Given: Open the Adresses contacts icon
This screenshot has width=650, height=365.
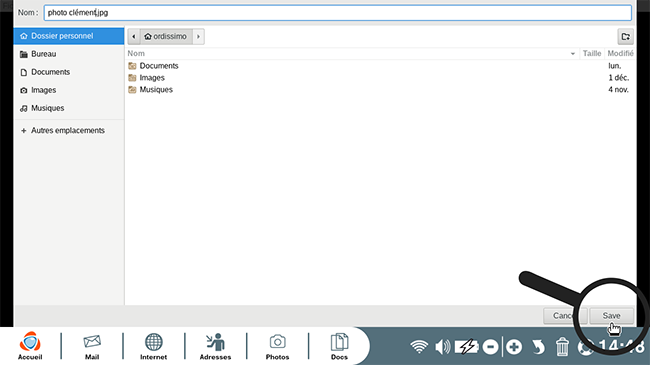Looking at the screenshot, I should 215,346.
